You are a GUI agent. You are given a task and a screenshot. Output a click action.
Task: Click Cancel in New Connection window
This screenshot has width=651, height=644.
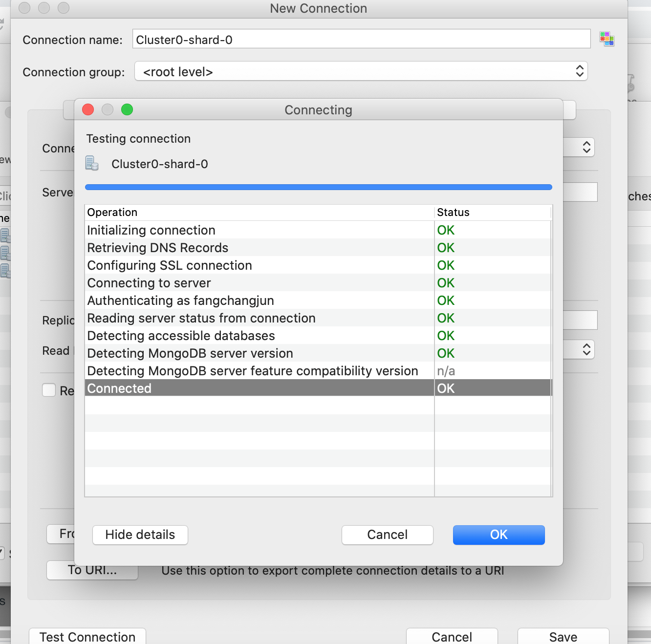(452, 636)
